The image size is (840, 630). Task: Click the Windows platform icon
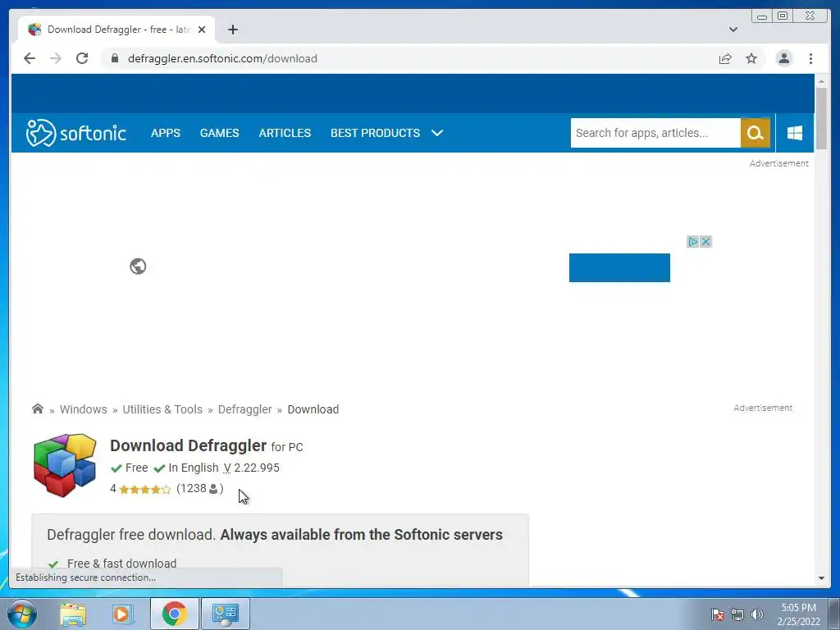pyautogui.click(x=795, y=133)
